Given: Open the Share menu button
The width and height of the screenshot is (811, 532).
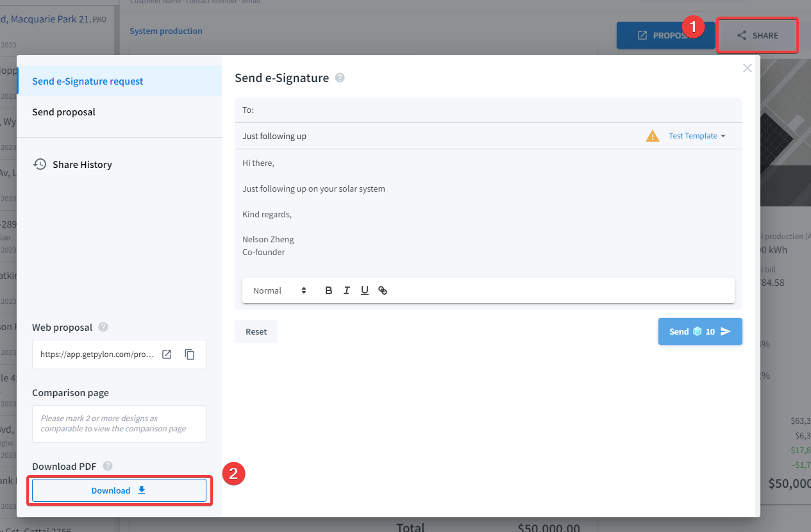Looking at the screenshot, I should 757,35.
